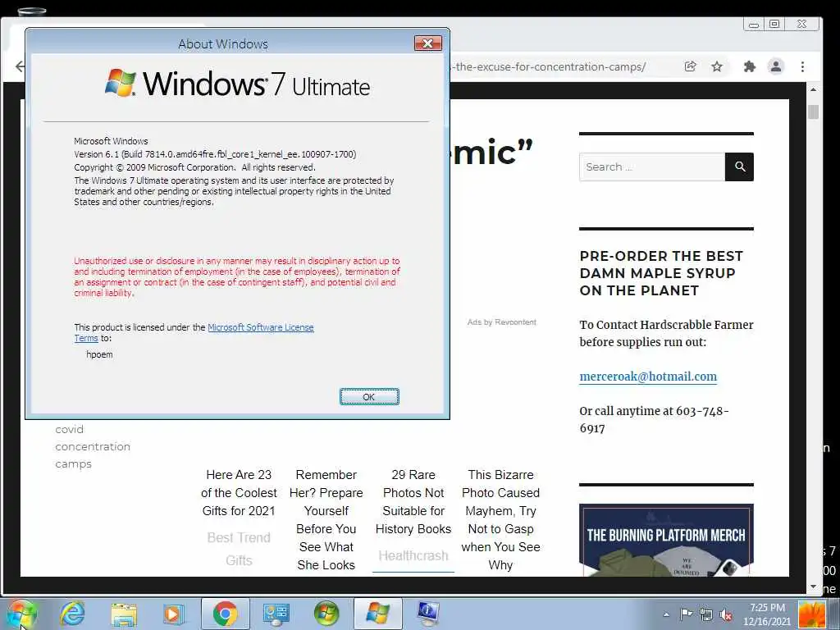Click the Chrome vertical scrollbar thumb
This screenshot has width=840, height=630.
click(813, 112)
